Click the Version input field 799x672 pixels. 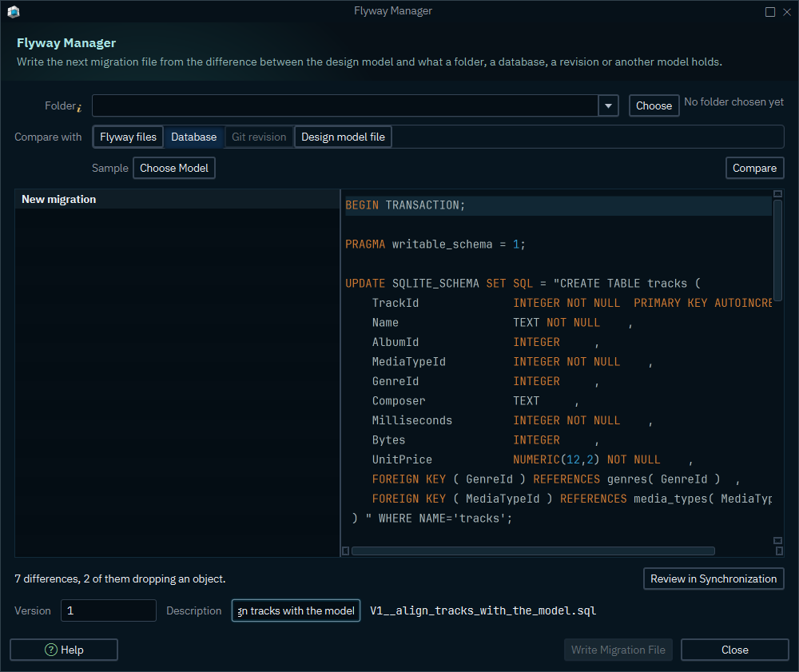[109, 610]
